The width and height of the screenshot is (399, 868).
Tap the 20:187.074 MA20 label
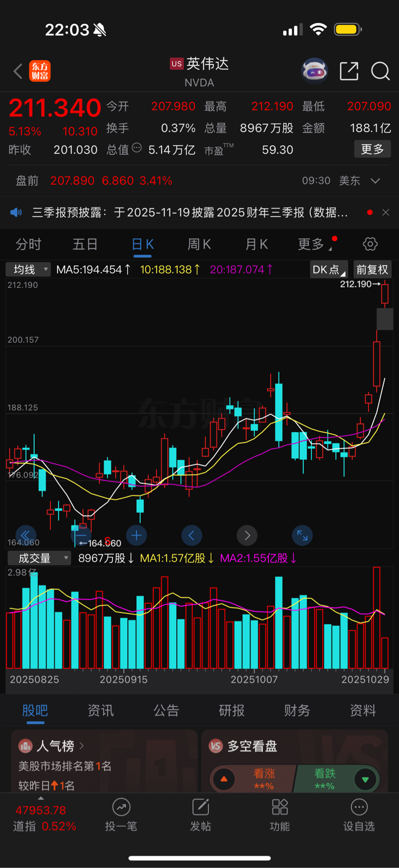241,269
